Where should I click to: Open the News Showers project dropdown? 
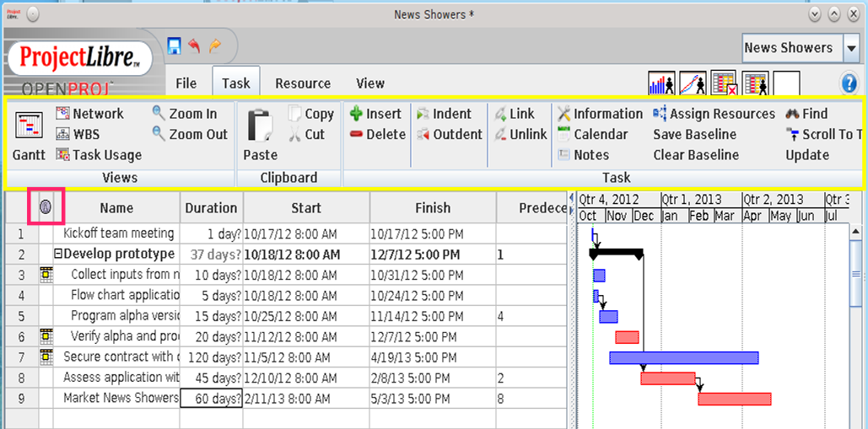point(851,48)
